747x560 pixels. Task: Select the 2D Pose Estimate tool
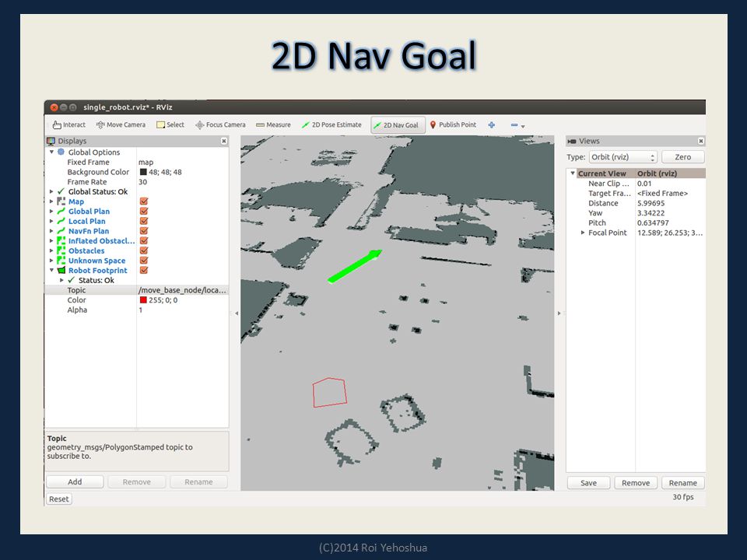click(x=331, y=124)
